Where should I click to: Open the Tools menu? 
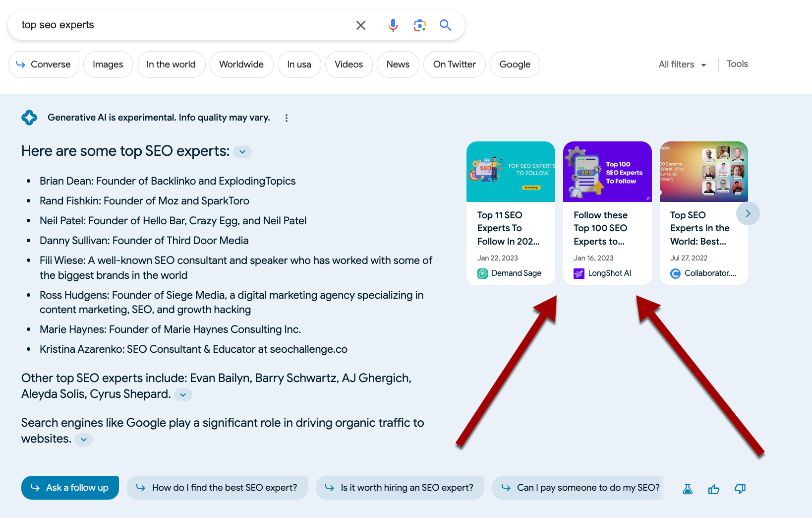pyautogui.click(x=737, y=64)
